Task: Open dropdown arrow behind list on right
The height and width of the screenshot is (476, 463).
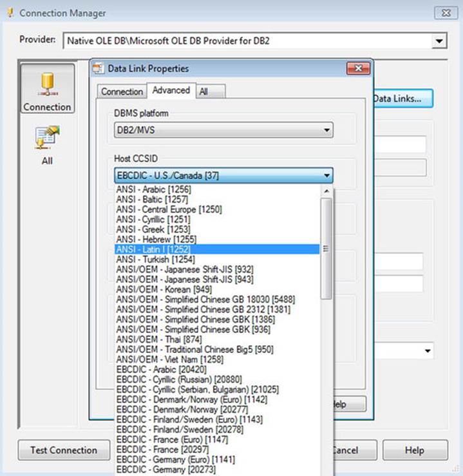Action: [x=428, y=351]
